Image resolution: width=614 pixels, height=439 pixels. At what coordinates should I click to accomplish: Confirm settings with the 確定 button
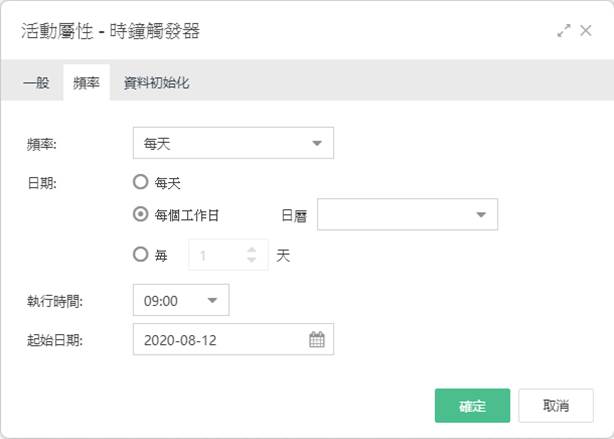tap(472, 406)
